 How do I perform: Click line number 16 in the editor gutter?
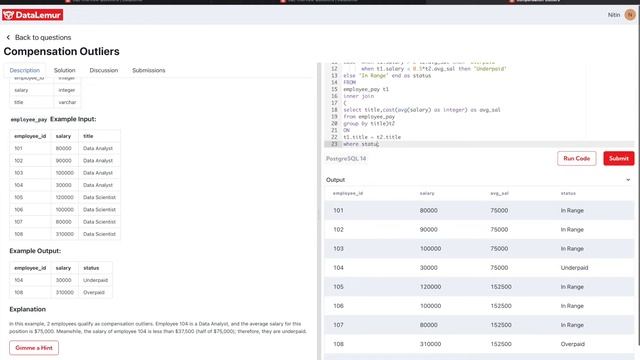pyautogui.click(x=334, y=96)
